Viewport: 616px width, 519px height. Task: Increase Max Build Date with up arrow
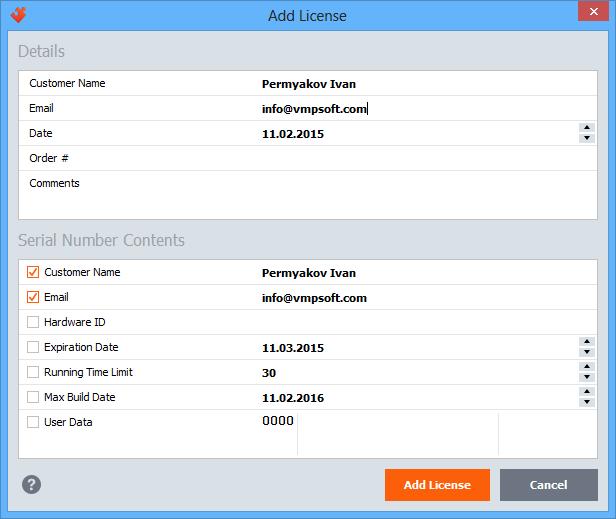click(x=587, y=391)
